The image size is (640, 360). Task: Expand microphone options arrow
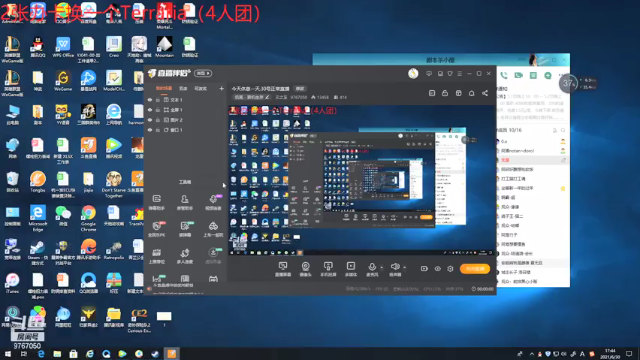point(382,268)
